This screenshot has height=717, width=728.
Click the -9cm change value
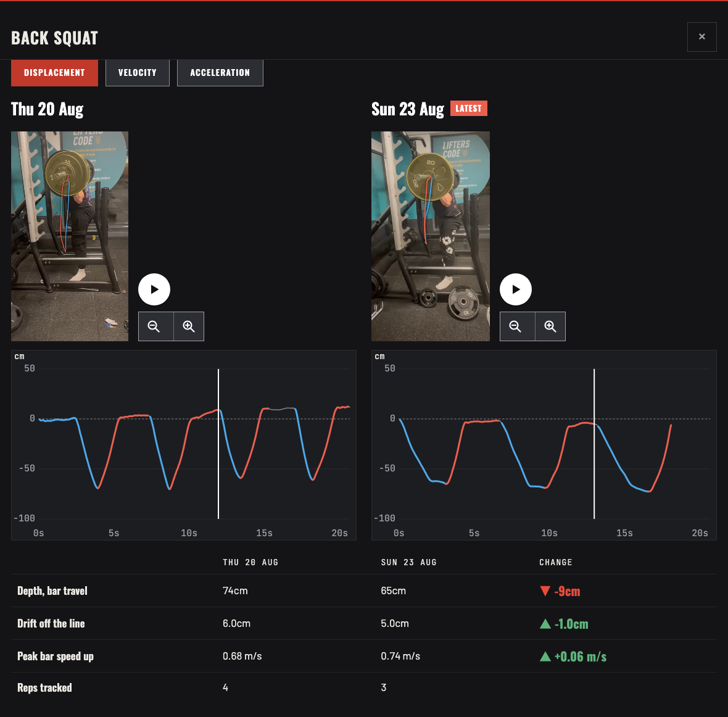567,591
